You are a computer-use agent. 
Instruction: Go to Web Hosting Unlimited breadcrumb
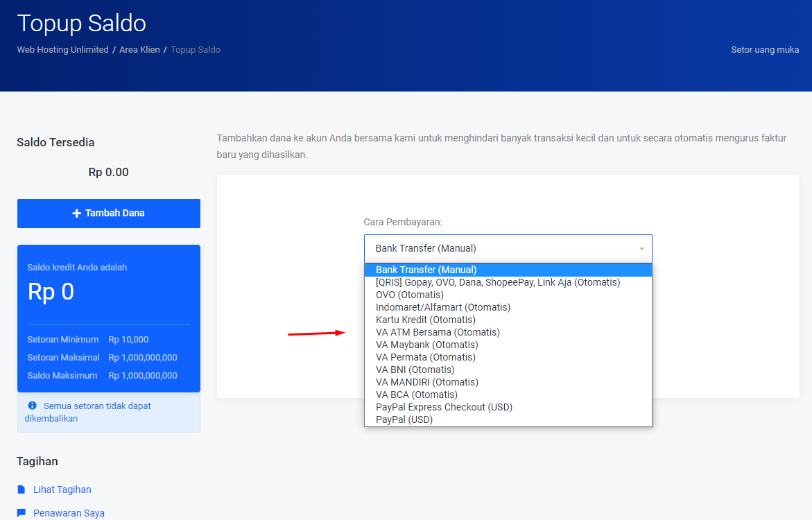pos(62,50)
